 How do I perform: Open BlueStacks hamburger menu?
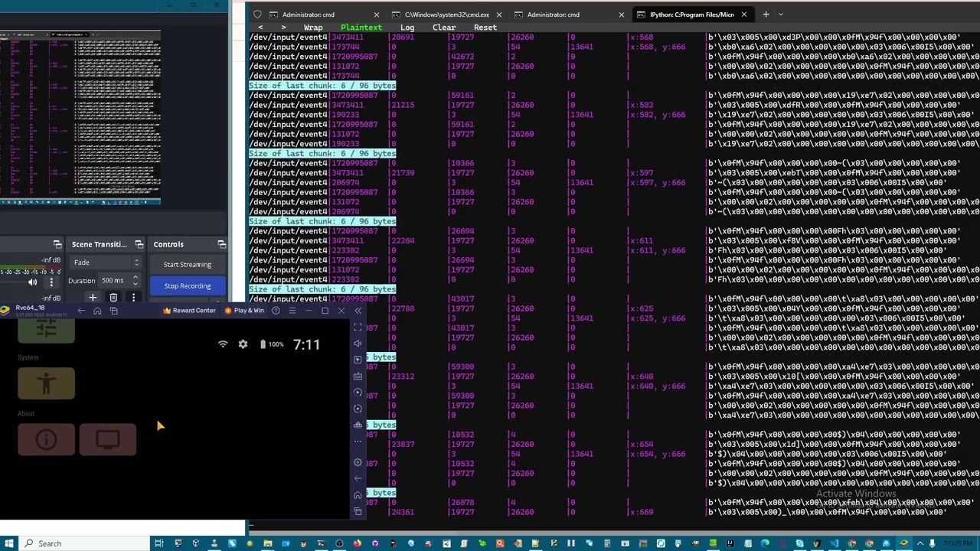(x=292, y=311)
